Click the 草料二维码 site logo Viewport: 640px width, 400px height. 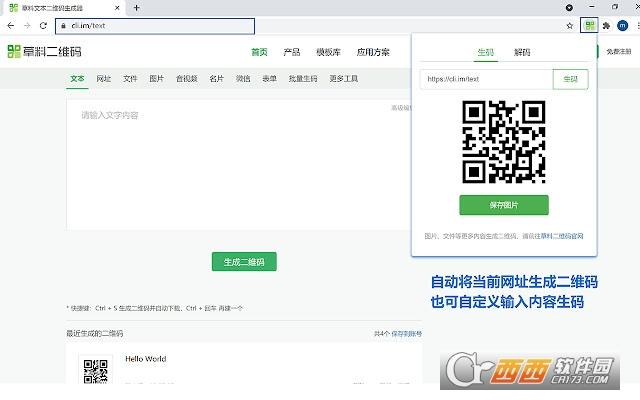[44, 51]
